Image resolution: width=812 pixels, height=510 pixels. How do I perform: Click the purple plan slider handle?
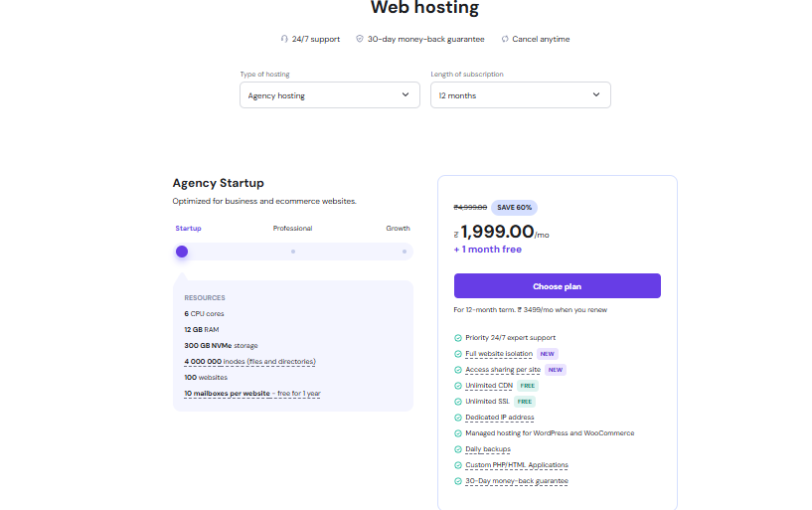[x=182, y=252]
